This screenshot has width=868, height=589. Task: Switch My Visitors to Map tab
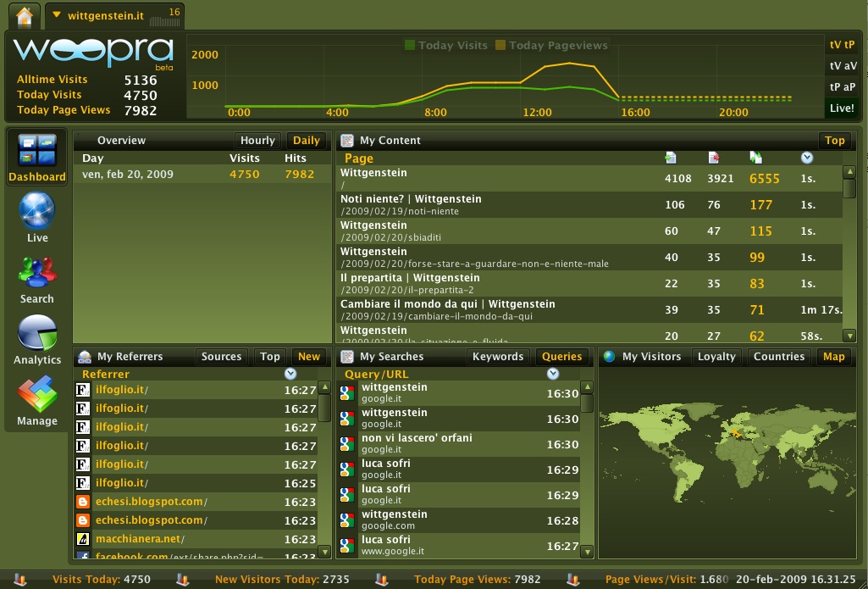833,357
